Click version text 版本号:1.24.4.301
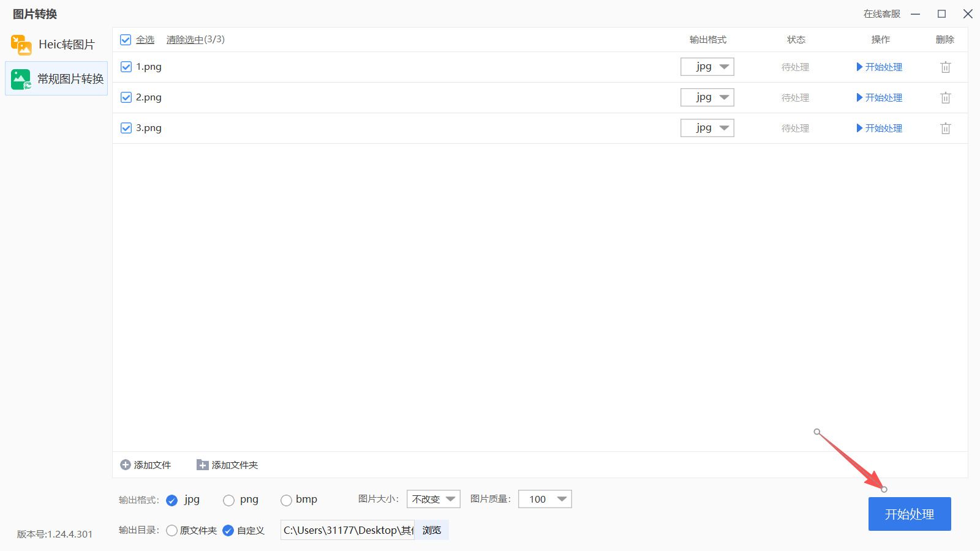The height and width of the screenshot is (551, 980). pyautogui.click(x=55, y=534)
